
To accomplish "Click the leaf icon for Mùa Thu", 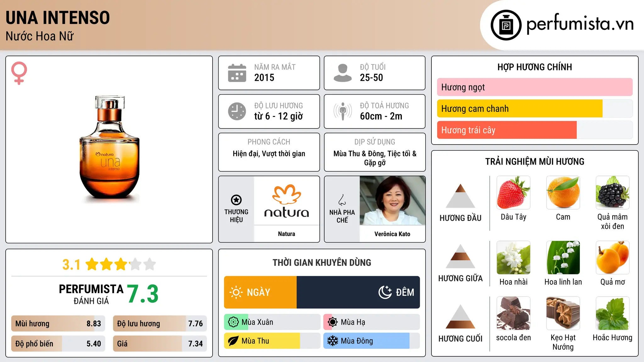I will point(233,341).
